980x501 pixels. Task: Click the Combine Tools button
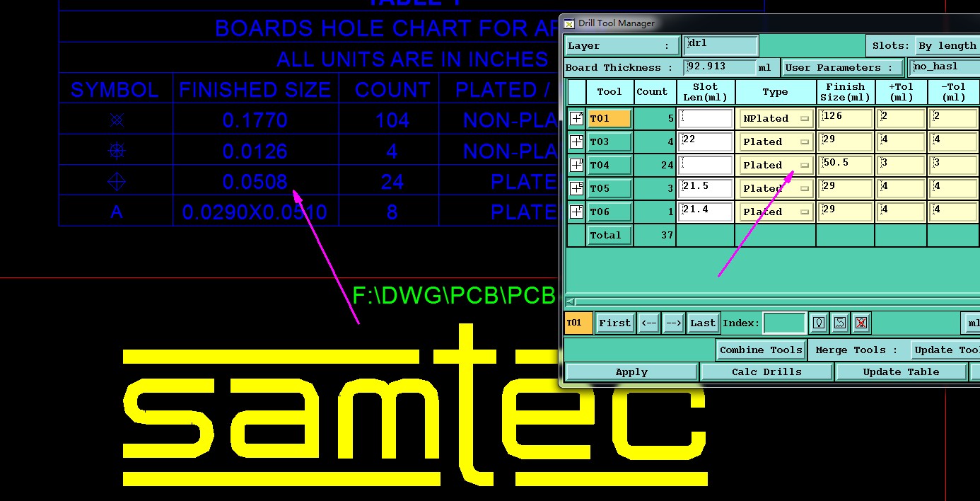click(x=762, y=350)
